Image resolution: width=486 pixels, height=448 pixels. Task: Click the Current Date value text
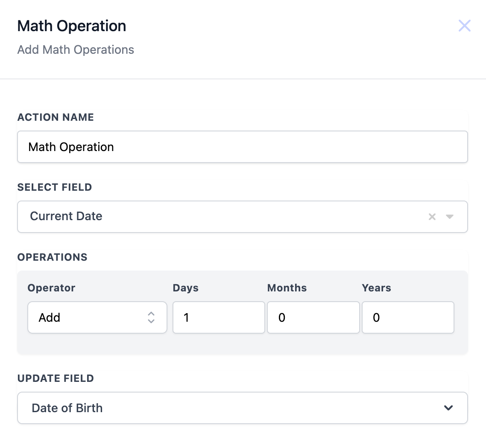click(66, 216)
